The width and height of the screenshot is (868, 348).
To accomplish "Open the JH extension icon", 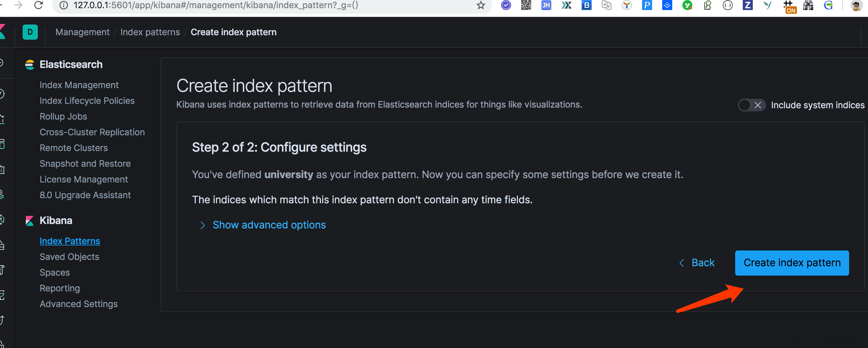I will click(x=546, y=5).
